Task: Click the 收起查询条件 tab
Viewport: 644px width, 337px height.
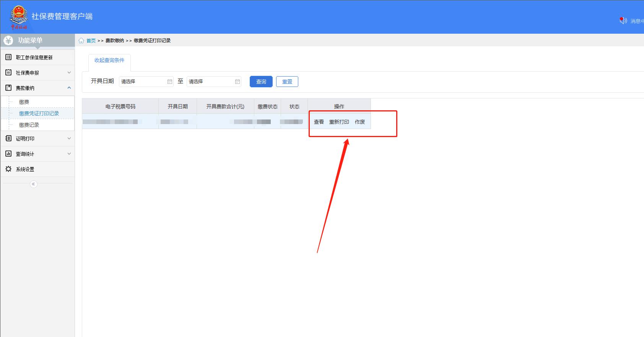Action: coord(109,61)
